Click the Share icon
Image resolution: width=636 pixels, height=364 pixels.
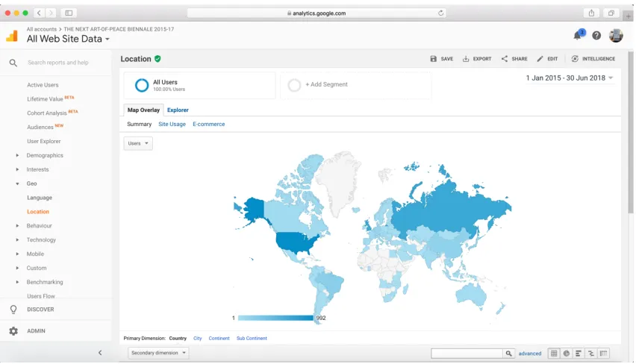(x=504, y=59)
